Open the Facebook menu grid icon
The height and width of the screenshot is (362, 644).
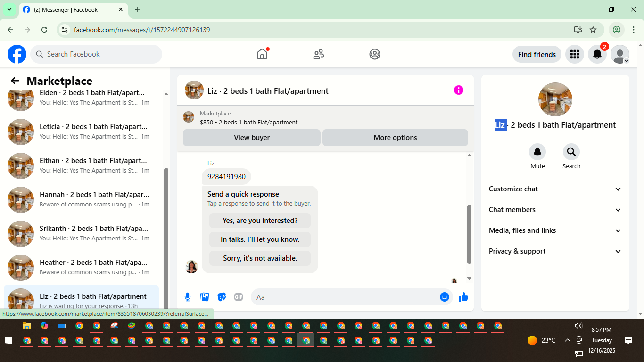pos(574,54)
